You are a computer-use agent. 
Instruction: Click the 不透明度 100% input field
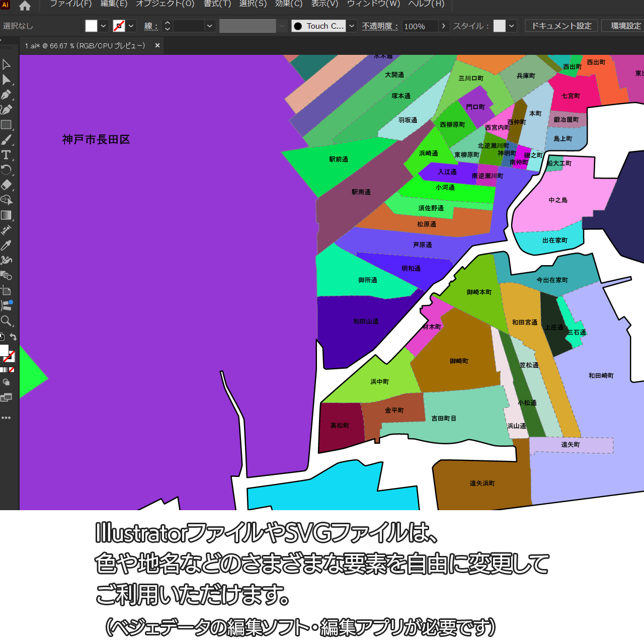click(420, 26)
